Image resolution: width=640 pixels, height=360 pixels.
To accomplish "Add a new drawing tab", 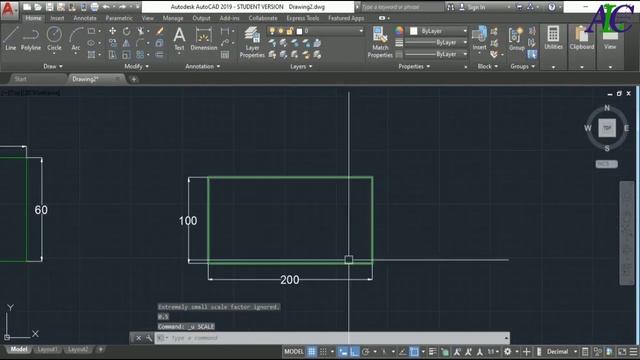I will [x=133, y=79].
